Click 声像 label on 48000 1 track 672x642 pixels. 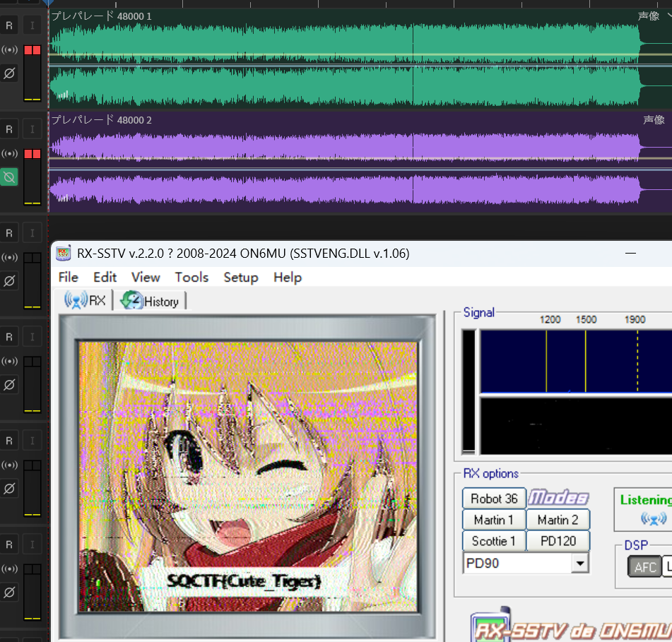tap(648, 16)
